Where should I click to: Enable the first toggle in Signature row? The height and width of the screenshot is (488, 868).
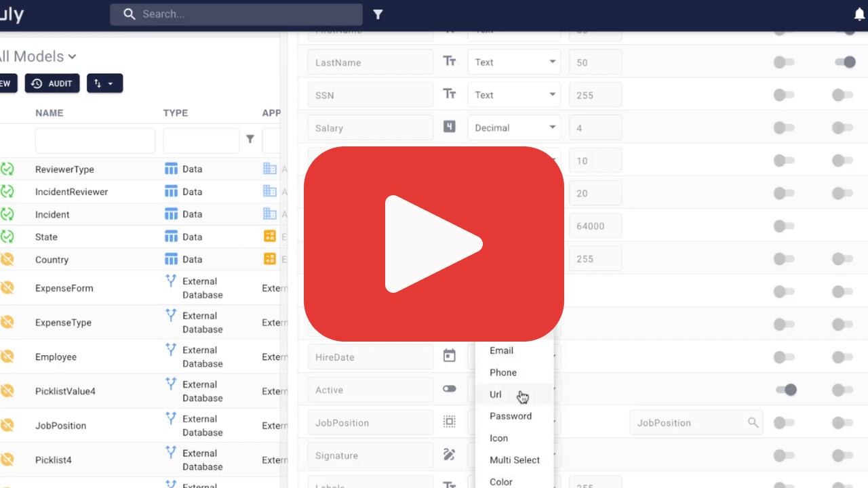(x=784, y=455)
